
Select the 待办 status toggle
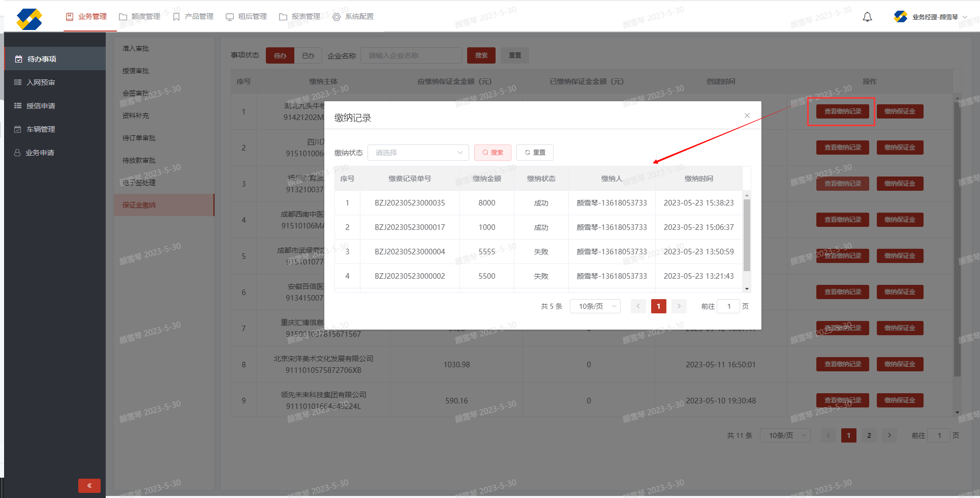pyautogui.click(x=280, y=55)
